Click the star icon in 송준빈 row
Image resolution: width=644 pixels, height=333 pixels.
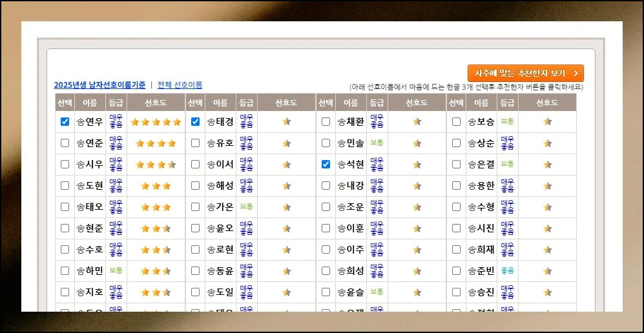(x=547, y=270)
